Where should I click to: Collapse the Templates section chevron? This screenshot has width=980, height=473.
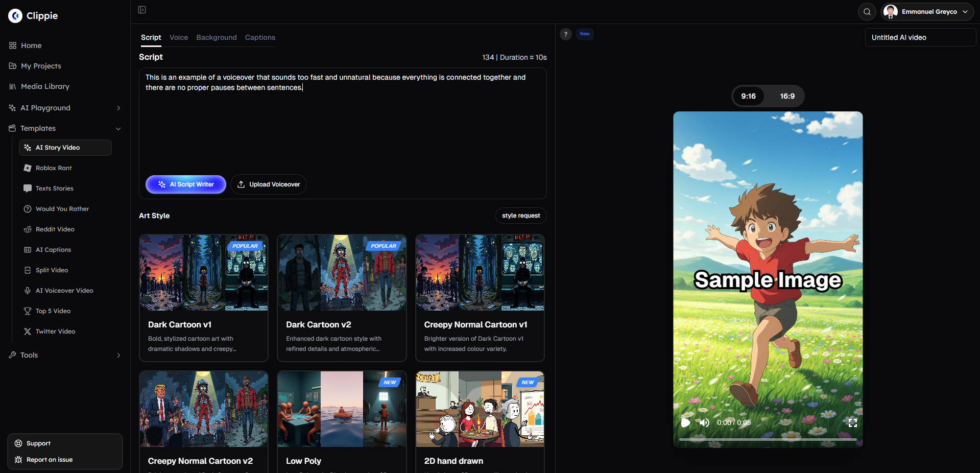click(118, 128)
